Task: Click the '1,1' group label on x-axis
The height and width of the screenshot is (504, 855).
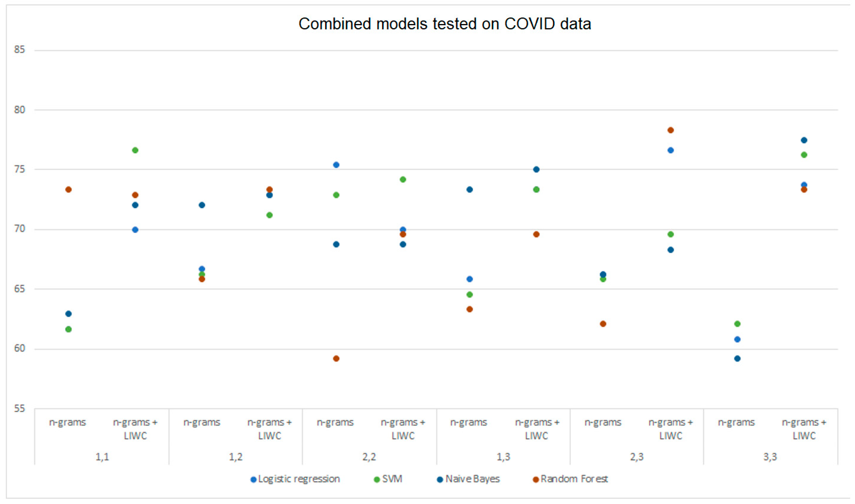Action: [x=102, y=457]
